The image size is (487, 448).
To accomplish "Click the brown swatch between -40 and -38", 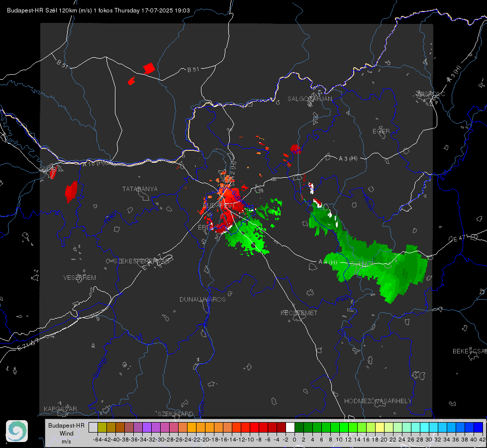I will [120, 427].
